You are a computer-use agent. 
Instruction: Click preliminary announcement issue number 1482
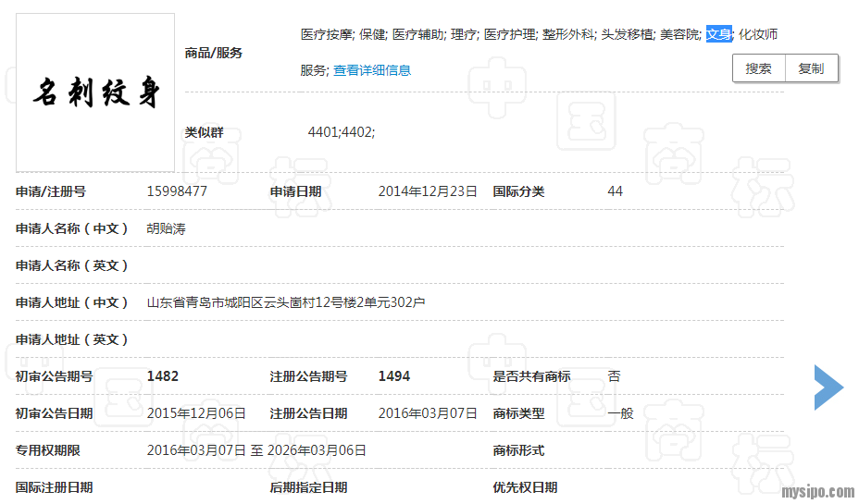[163, 376]
